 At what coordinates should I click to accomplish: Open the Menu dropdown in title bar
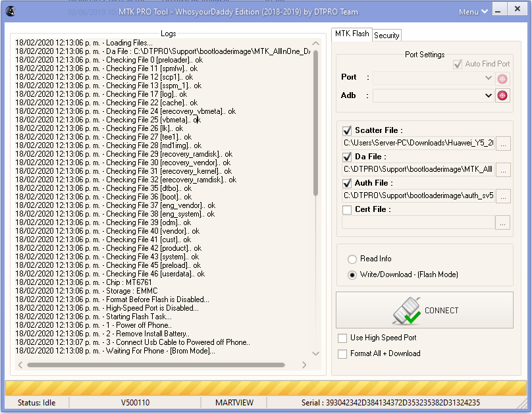point(473,11)
